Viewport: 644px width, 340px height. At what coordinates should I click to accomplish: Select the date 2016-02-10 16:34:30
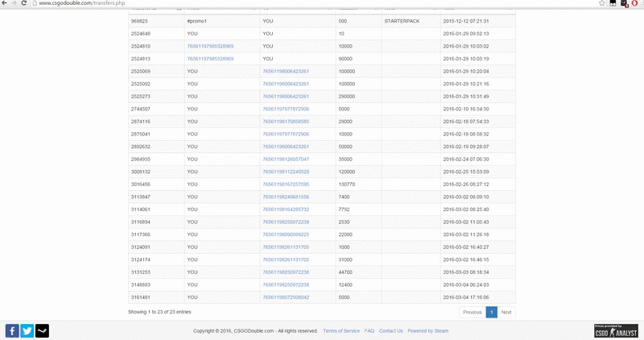466,109
